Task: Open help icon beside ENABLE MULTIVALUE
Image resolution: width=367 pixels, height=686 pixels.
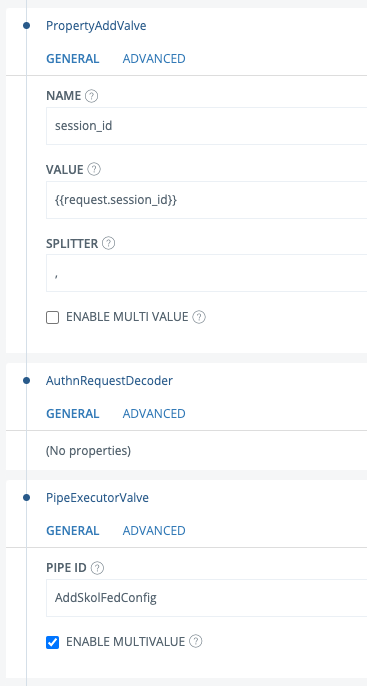Action: coord(196,642)
